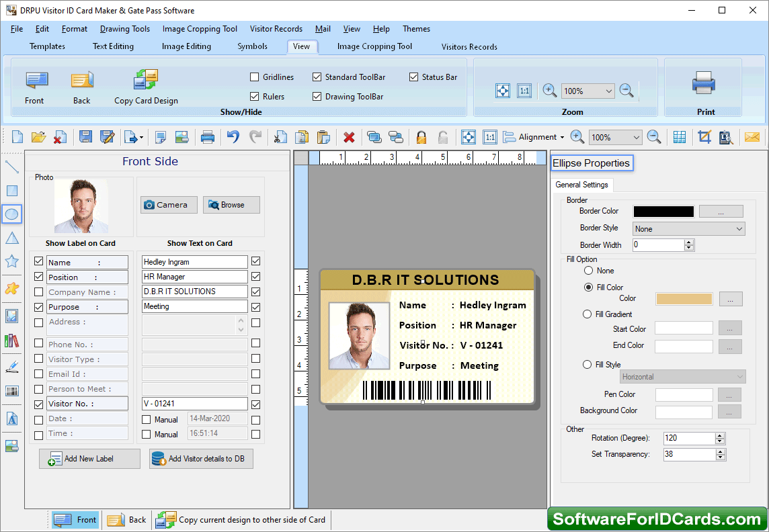Open the Drawing Tools menu
The image size is (769, 532).
click(x=125, y=29)
